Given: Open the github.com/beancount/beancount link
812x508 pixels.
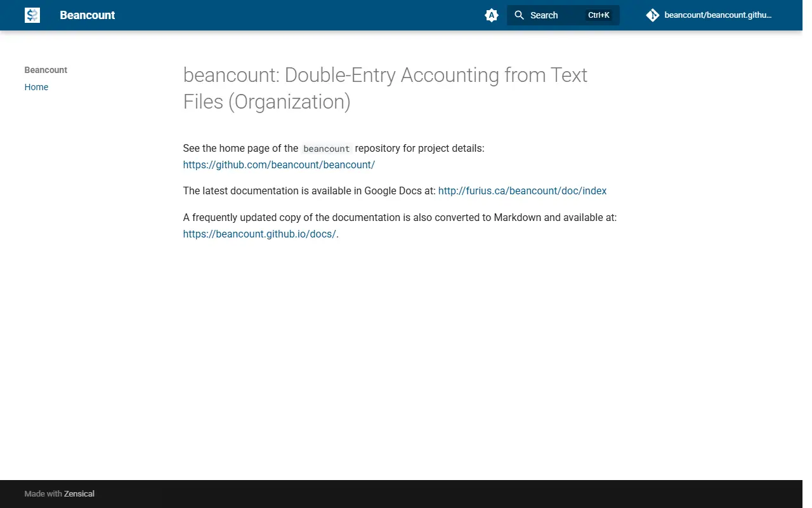Looking at the screenshot, I should coord(279,164).
